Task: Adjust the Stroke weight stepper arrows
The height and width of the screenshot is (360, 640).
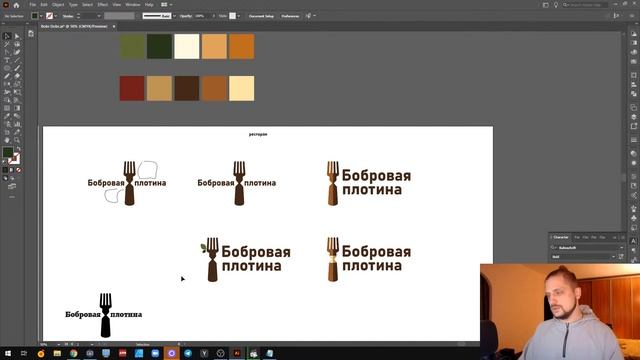Action: pyautogui.click(x=79, y=16)
